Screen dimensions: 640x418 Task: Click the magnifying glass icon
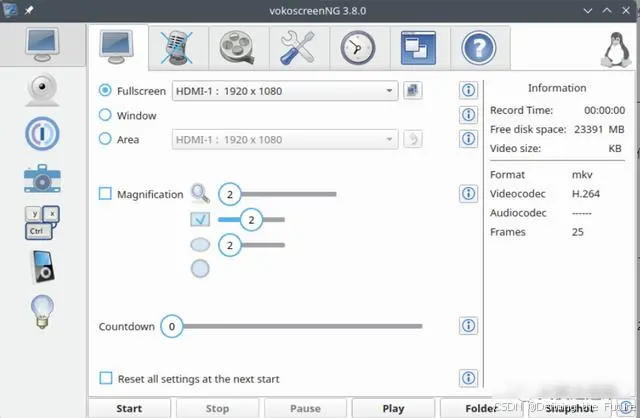pyautogui.click(x=200, y=193)
